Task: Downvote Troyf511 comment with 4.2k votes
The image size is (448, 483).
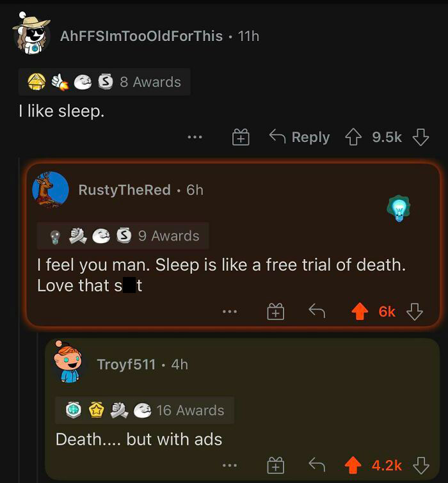Action: point(420,465)
